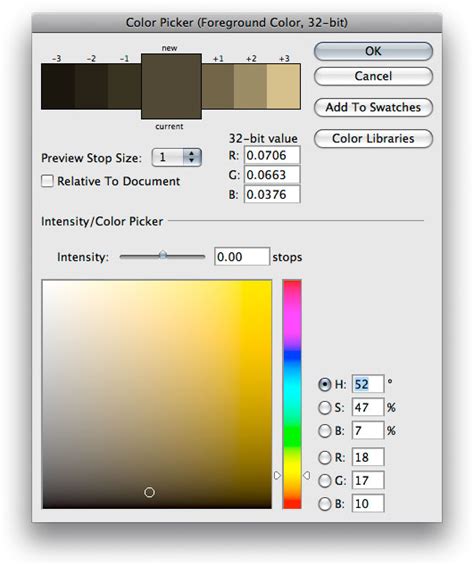Select the Saturation (S) radio button

coord(324,408)
